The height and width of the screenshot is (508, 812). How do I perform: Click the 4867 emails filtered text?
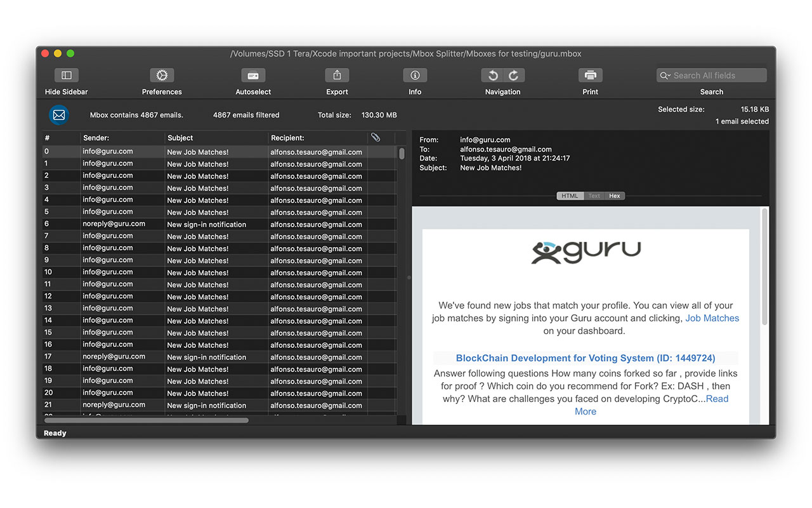(246, 115)
